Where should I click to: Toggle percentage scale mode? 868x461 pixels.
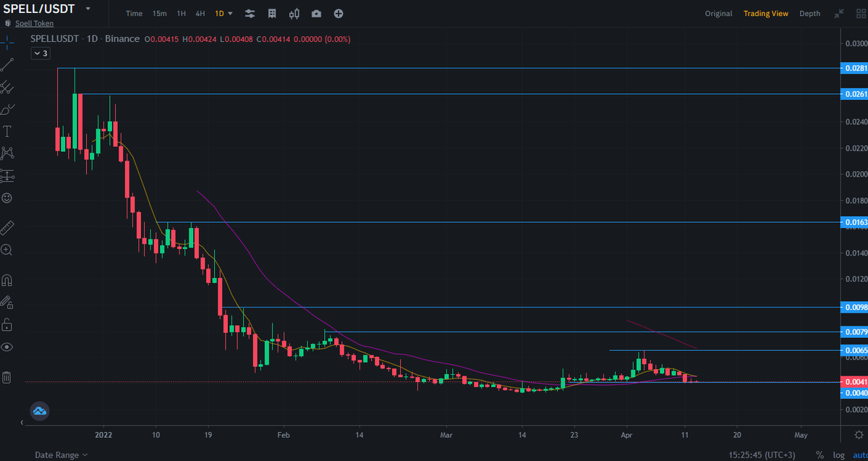pos(820,454)
